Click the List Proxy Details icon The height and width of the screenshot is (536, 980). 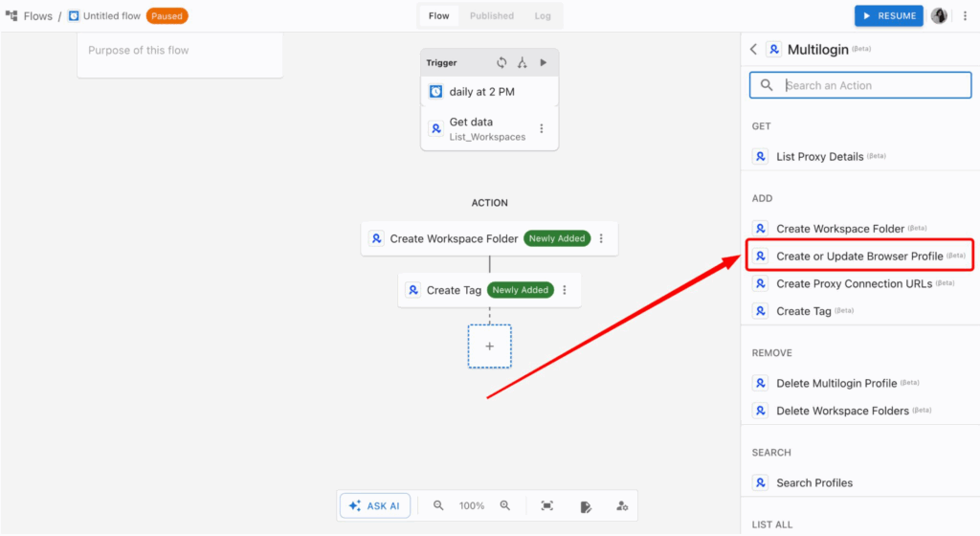[761, 157]
